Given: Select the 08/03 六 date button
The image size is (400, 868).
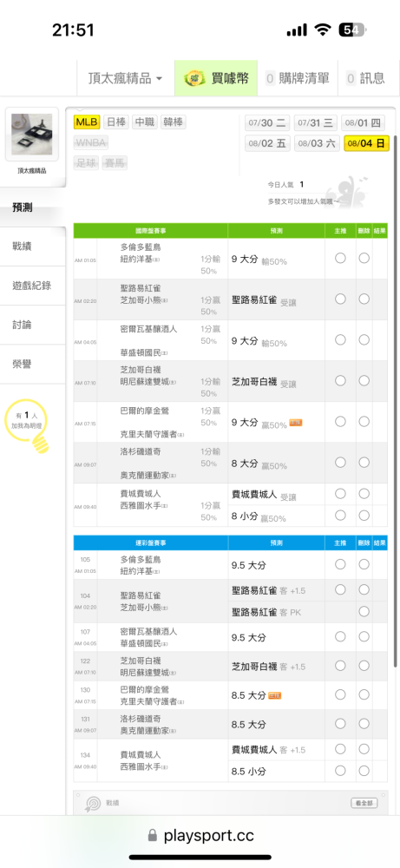Looking at the screenshot, I should tap(317, 143).
